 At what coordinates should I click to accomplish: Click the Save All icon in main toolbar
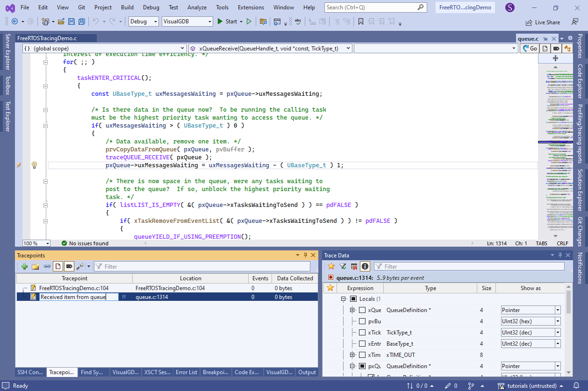point(82,21)
